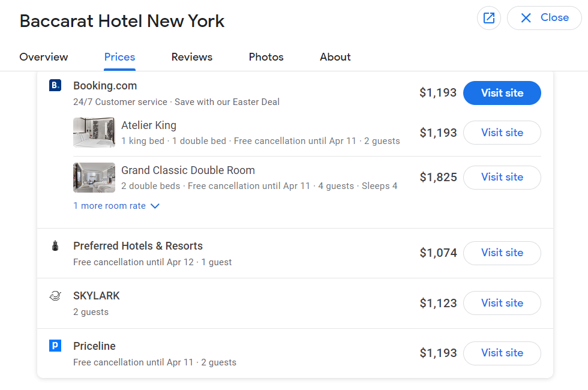Open the hotel page in a new window
Image resolution: width=588 pixels, height=390 pixels.
coord(488,18)
